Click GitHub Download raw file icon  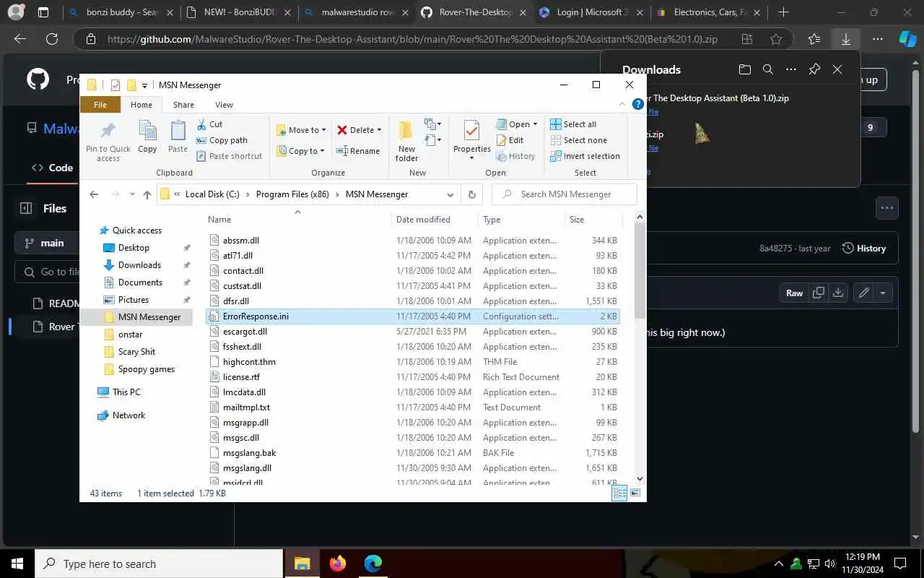pos(837,293)
